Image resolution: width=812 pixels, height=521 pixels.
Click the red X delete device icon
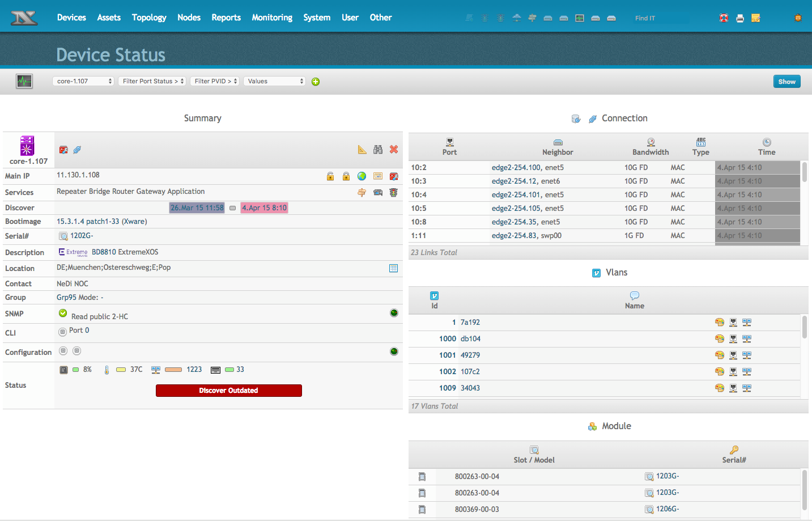(394, 150)
